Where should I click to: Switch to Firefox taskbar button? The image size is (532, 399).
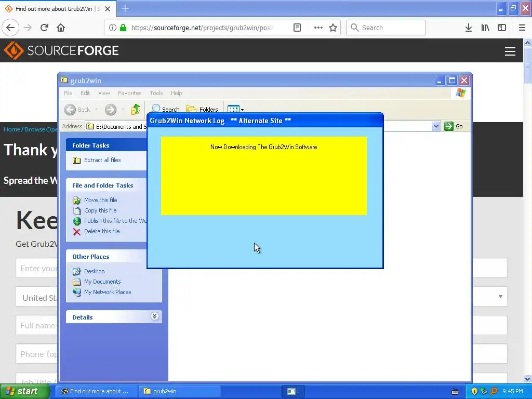click(x=96, y=391)
